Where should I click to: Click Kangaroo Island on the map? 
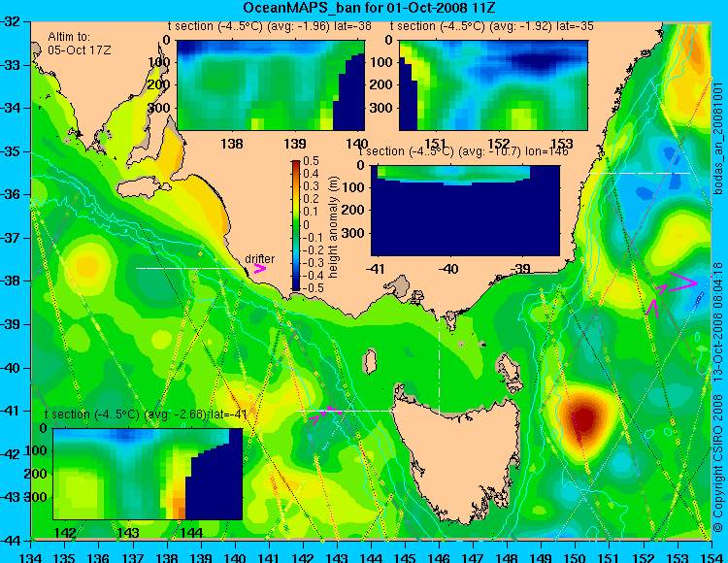point(144,188)
